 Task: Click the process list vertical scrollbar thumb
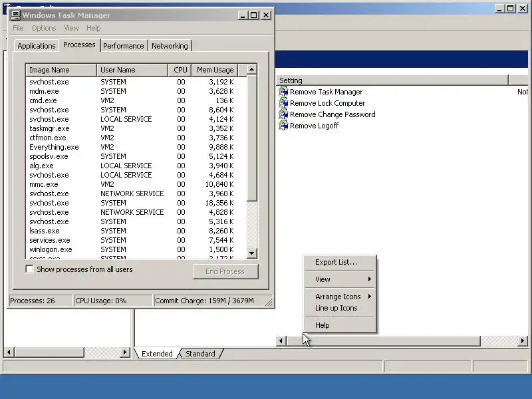pyautogui.click(x=251, y=138)
